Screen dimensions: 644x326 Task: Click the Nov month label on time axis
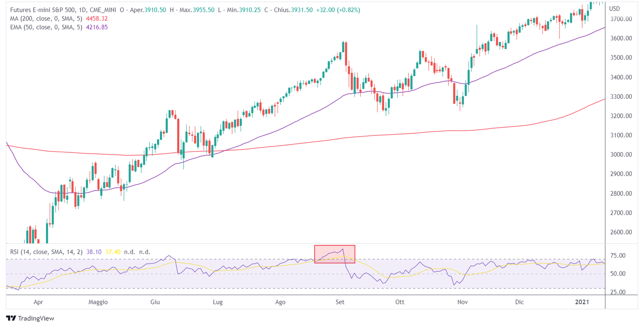462,302
